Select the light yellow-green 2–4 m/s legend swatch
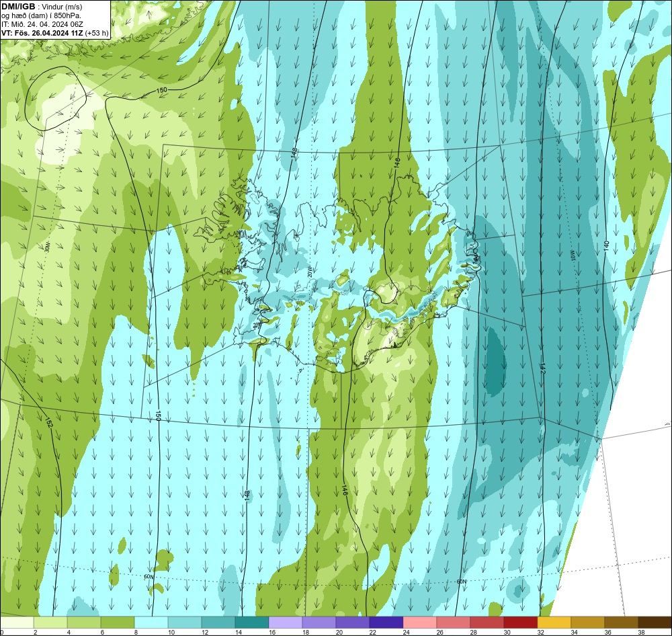This screenshot has height=636, width=672. (50, 623)
